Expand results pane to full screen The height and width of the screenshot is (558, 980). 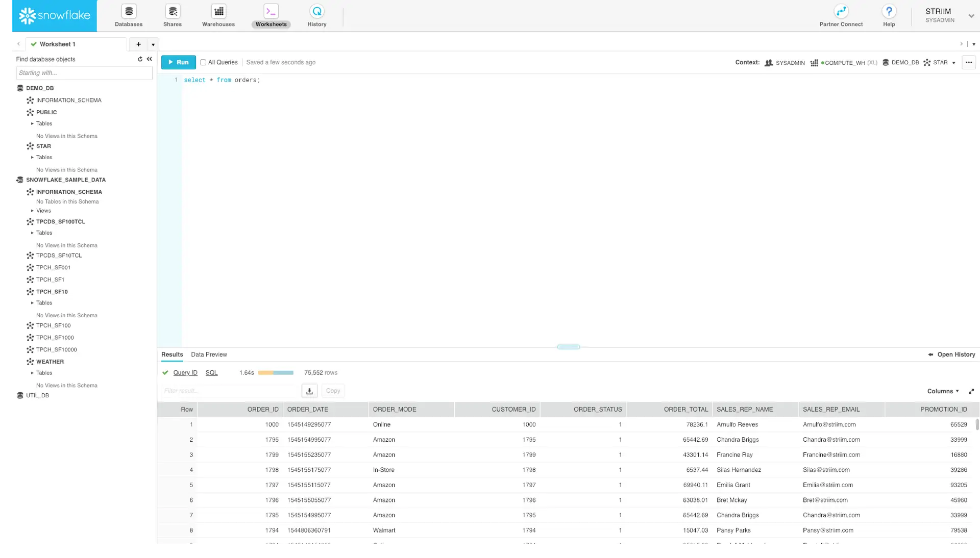(971, 391)
